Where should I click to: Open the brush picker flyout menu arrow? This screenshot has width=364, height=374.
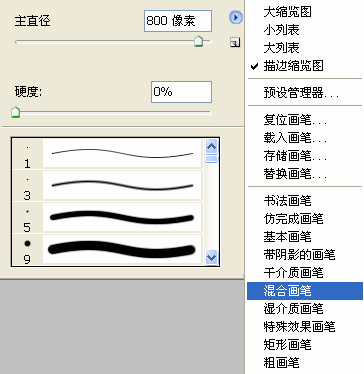pos(236,17)
